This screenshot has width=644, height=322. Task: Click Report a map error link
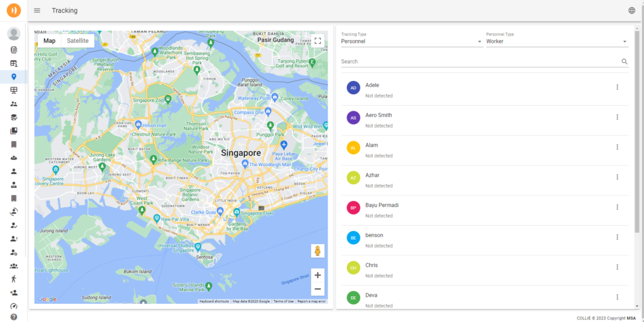click(x=311, y=301)
